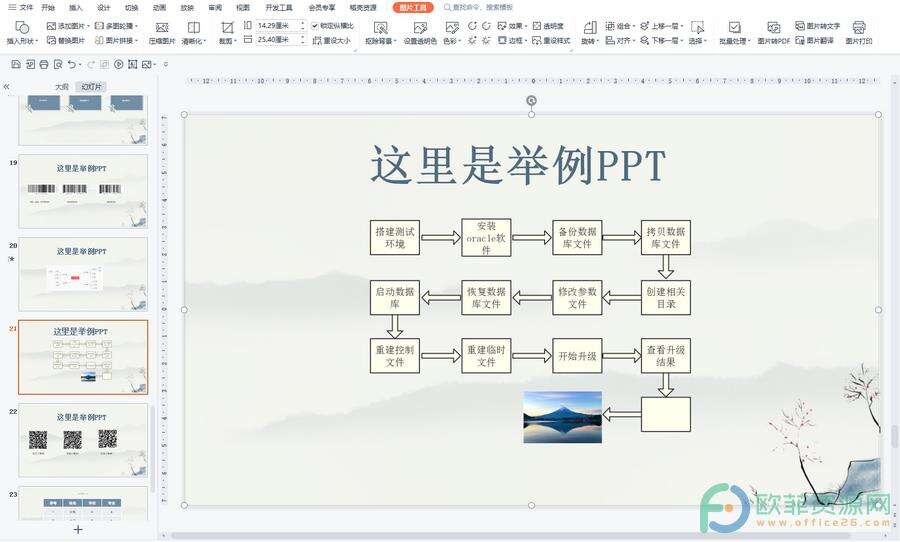Expand the Align (对齐) dropdown
The height and width of the screenshot is (542, 900).
[633, 41]
